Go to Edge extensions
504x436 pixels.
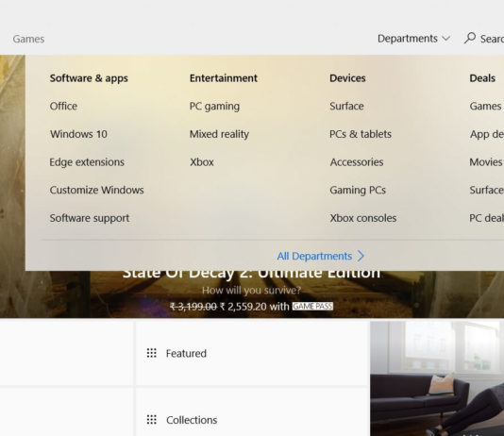tap(87, 162)
